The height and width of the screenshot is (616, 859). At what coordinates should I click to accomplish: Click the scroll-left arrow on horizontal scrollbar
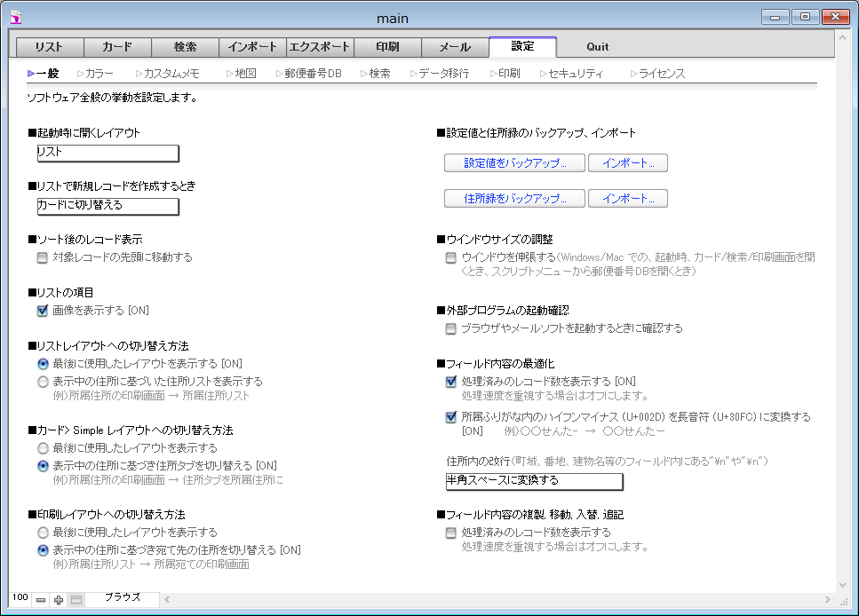pyautogui.click(x=167, y=600)
